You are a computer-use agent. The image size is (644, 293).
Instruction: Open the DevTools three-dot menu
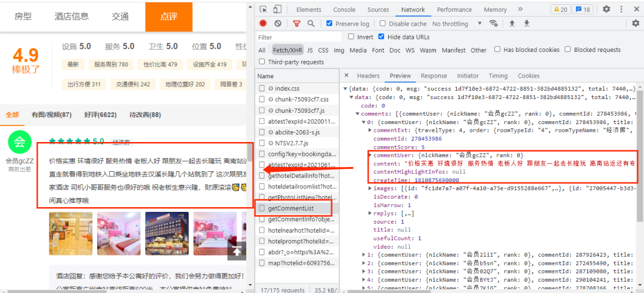click(620, 9)
